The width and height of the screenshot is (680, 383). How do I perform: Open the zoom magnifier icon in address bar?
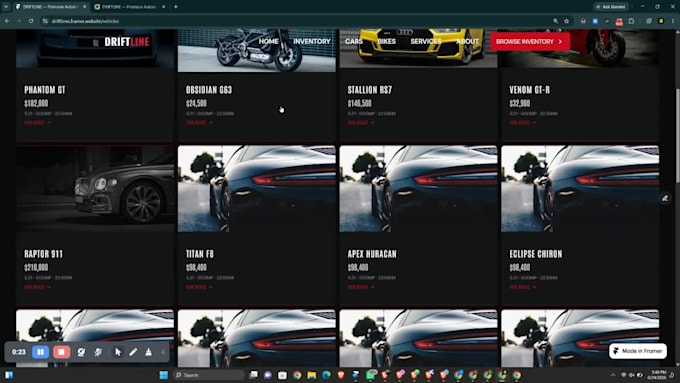click(556, 21)
